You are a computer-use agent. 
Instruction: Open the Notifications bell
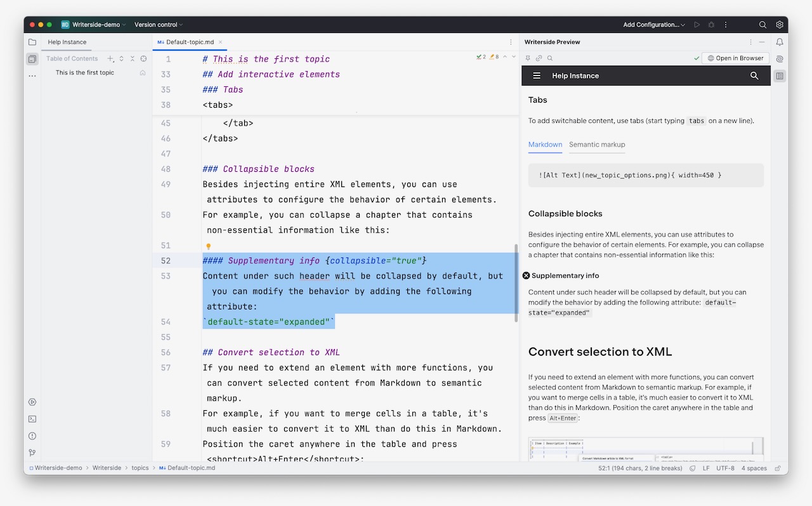click(780, 42)
